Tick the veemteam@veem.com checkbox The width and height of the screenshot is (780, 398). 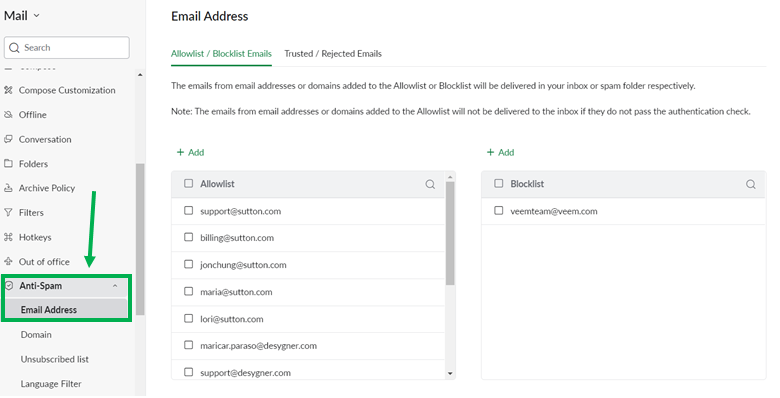coord(498,210)
